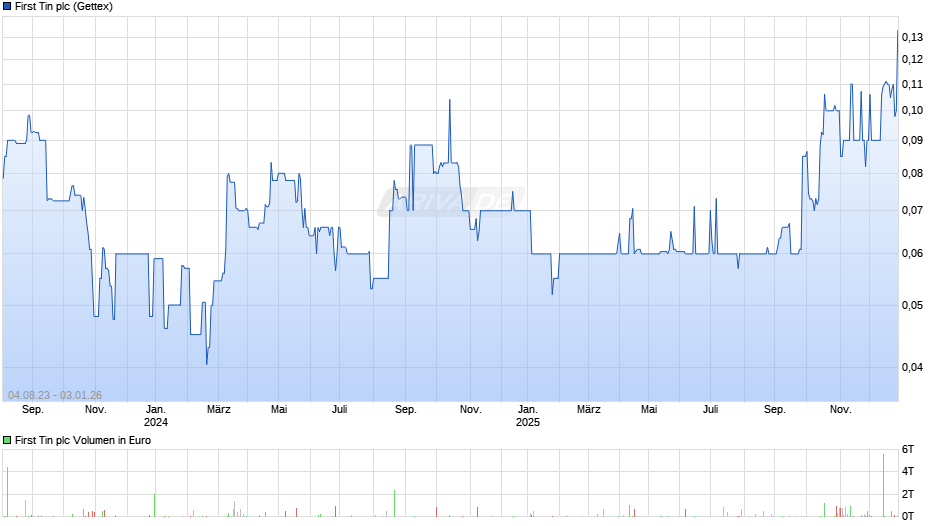This screenshot has height=526, width=940.
Task: Click the first 'Sep.' label on the time axis
Action: pos(33,410)
